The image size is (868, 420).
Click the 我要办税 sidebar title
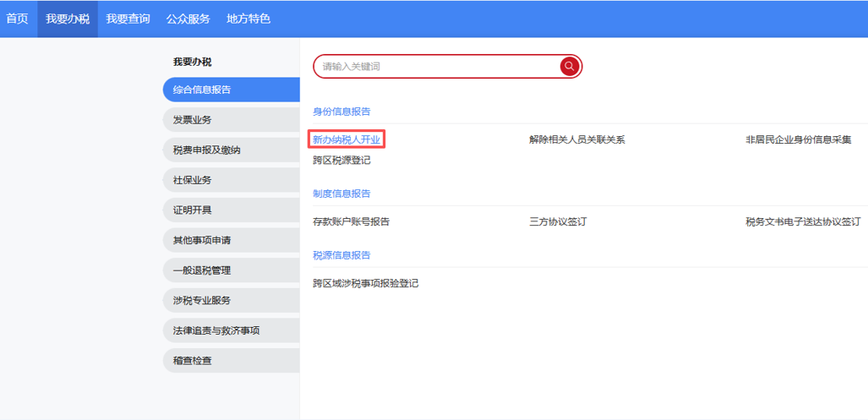pyautogui.click(x=192, y=62)
